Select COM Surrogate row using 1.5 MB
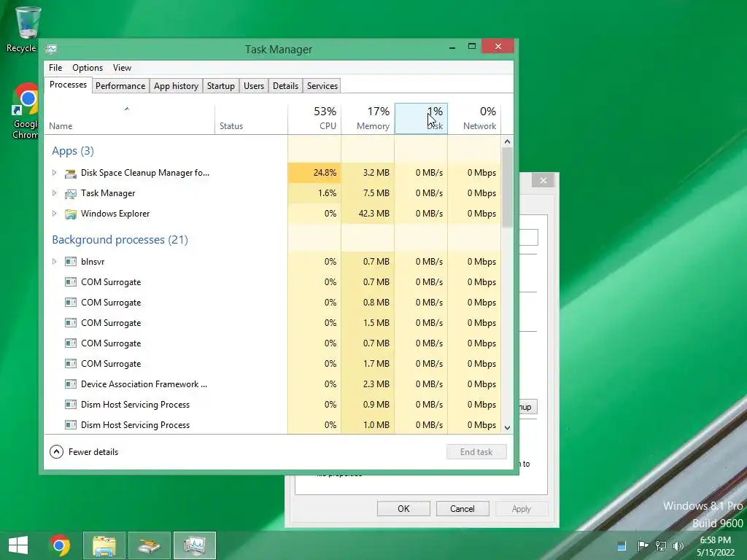This screenshot has height=560, width=747. click(x=273, y=323)
